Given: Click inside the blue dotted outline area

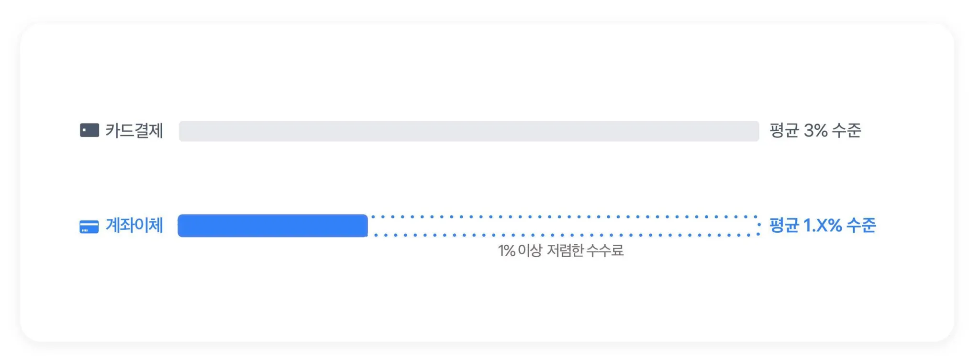Looking at the screenshot, I should (564, 226).
